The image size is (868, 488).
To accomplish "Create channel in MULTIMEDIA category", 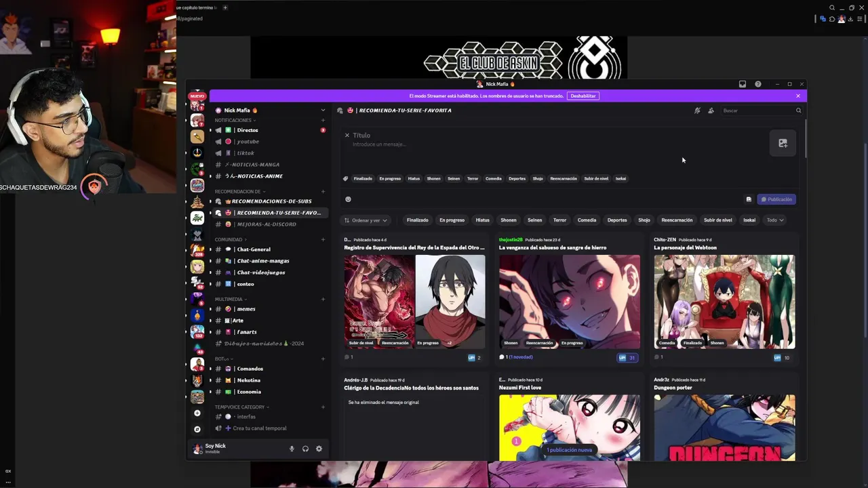I will tap(323, 299).
